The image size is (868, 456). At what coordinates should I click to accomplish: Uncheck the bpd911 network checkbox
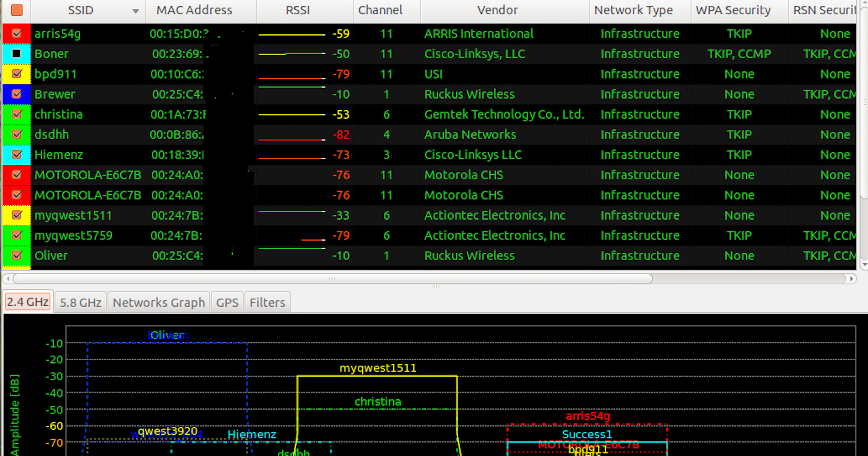(x=17, y=74)
